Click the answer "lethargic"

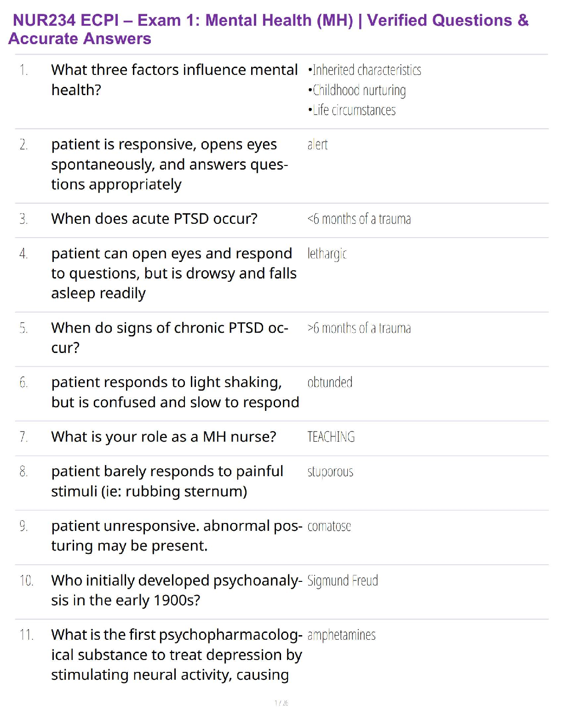point(327,254)
